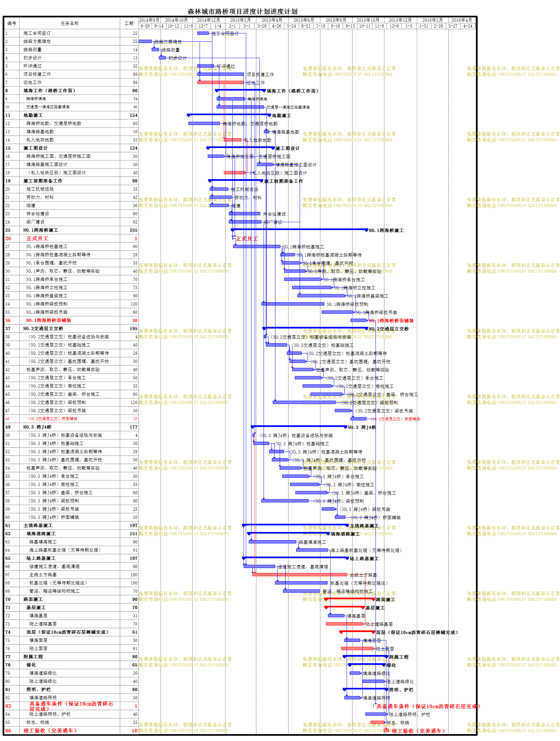Click the 任务名称 column header
The width and height of the screenshot is (560, 741).
(70, 23)
